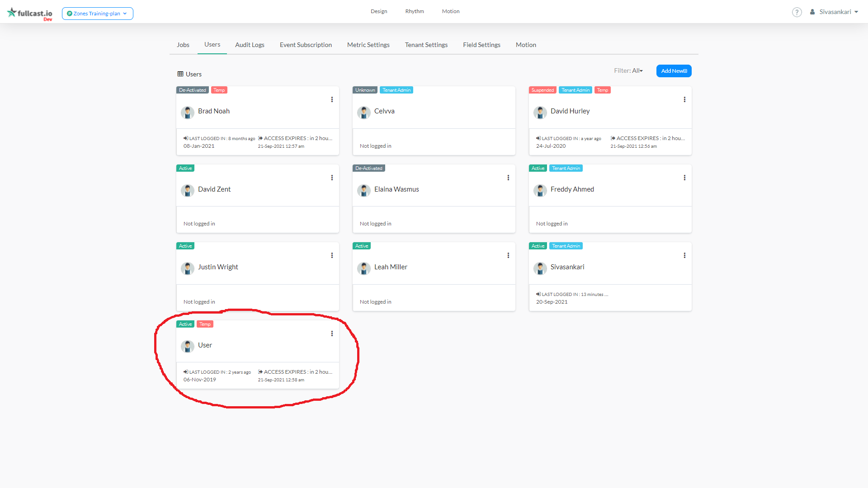Expand the Zones Training-plan dropdown
868x488 pixels.
98,14
